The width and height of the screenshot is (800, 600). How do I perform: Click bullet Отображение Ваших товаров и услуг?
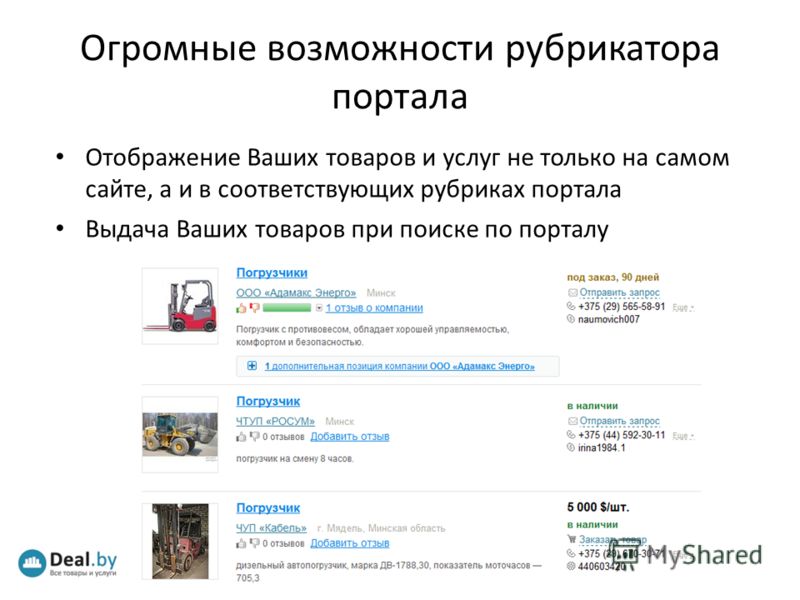click(407, 173)
